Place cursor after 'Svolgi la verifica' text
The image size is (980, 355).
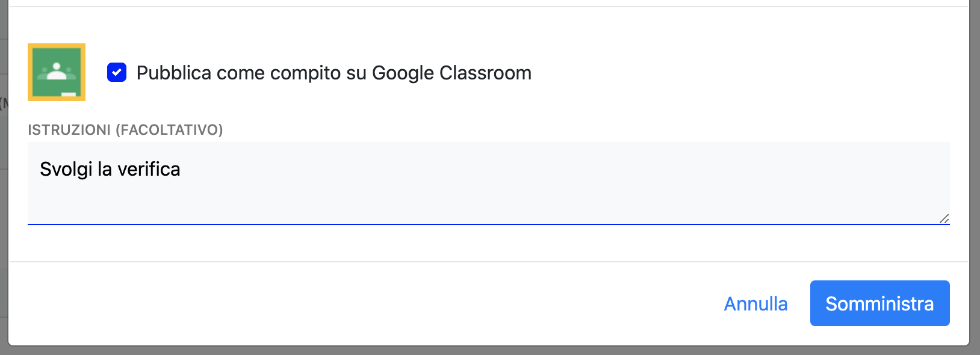[182, 169]
